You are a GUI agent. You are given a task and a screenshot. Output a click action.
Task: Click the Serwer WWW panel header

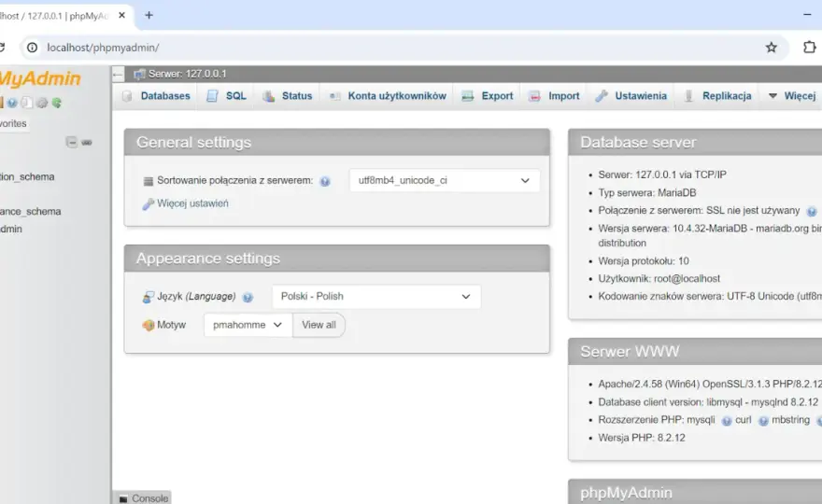point(695,352)
